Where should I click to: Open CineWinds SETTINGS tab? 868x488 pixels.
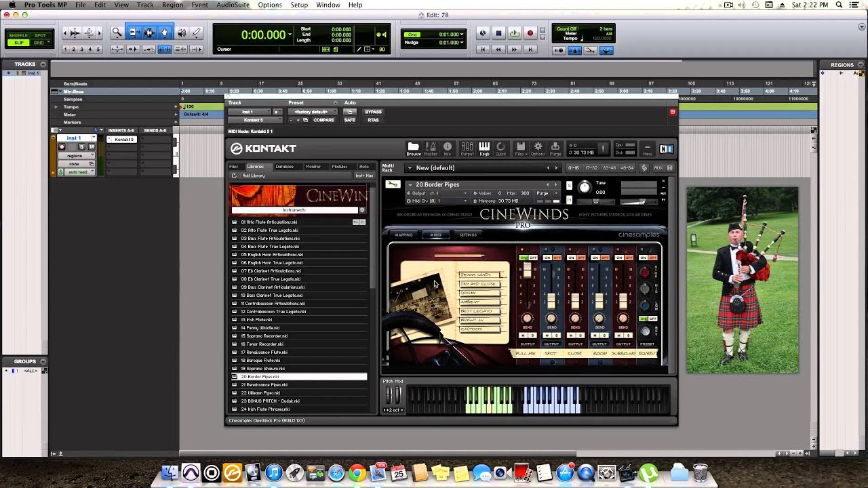468,235
